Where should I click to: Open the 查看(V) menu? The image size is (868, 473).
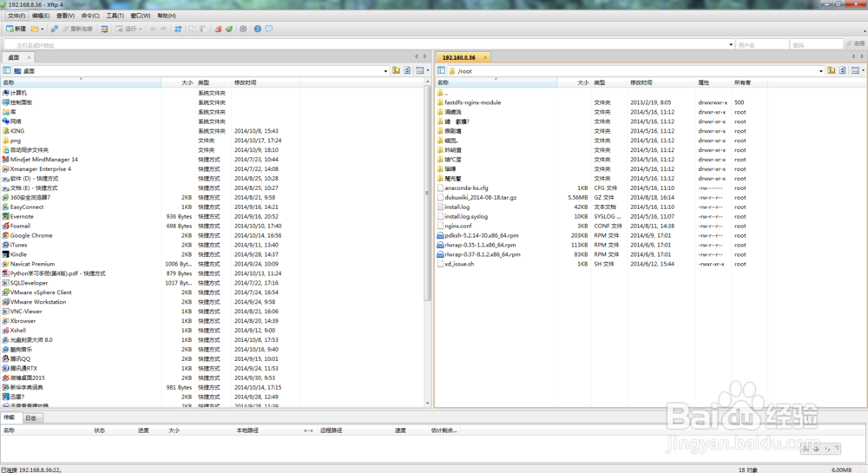click(65, 16)
